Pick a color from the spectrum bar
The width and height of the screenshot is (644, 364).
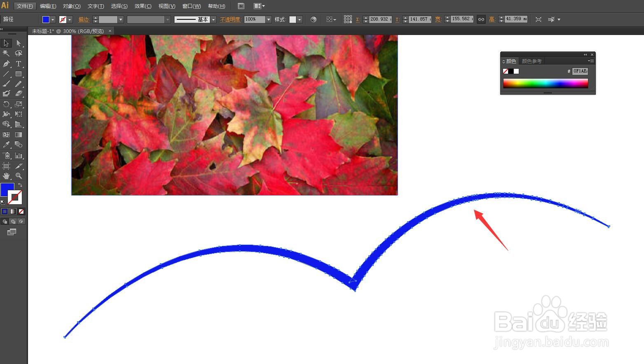(546, 83)
